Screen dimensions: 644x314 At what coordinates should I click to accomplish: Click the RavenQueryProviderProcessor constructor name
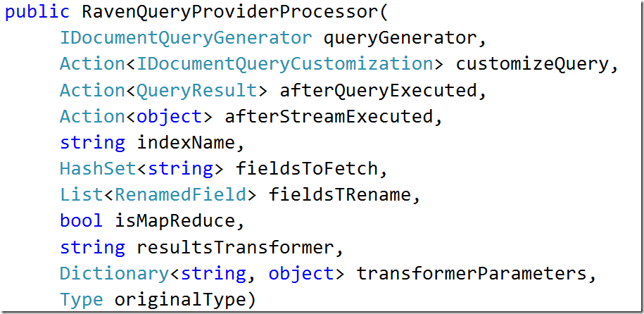230,13
